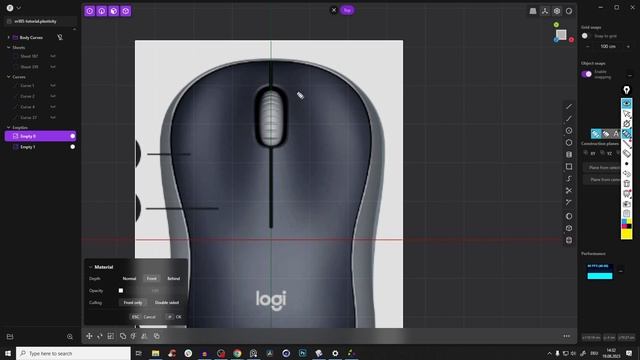Click the lightbulb icon above annotation toolbar
Screen dimensions: 640x360
[627, 90]
